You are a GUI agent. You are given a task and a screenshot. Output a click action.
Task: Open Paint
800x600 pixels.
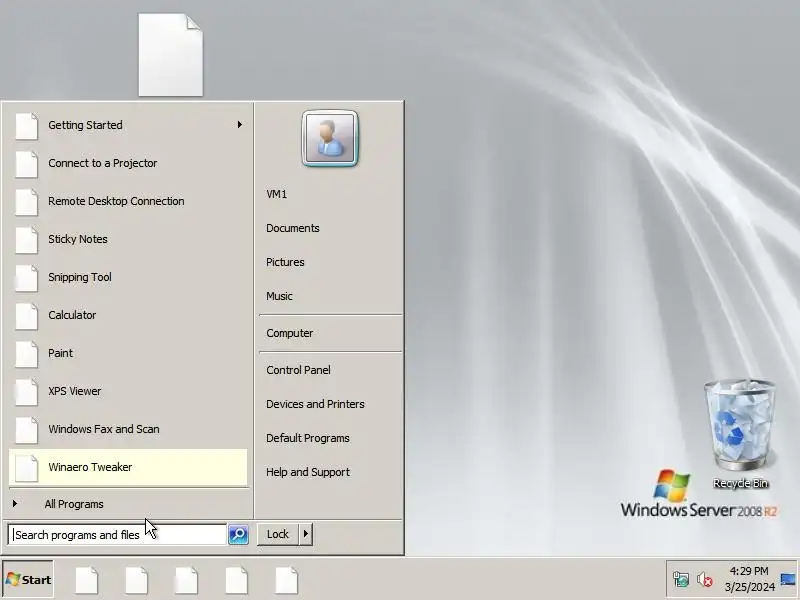coord(128,353)
